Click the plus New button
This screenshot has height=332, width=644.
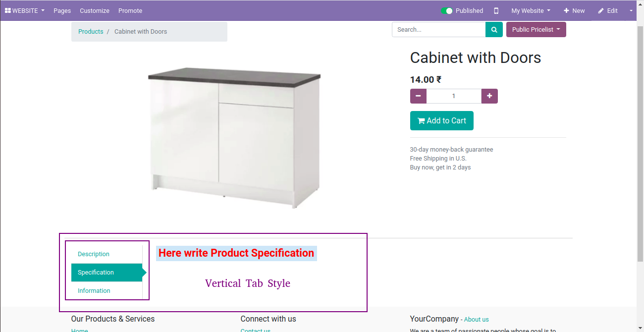pos(574,10)
